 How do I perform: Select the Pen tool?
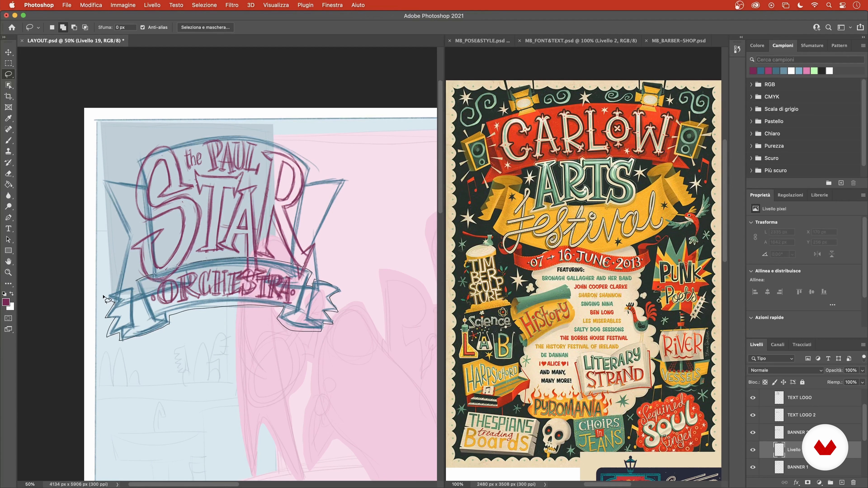click(8, 218)
